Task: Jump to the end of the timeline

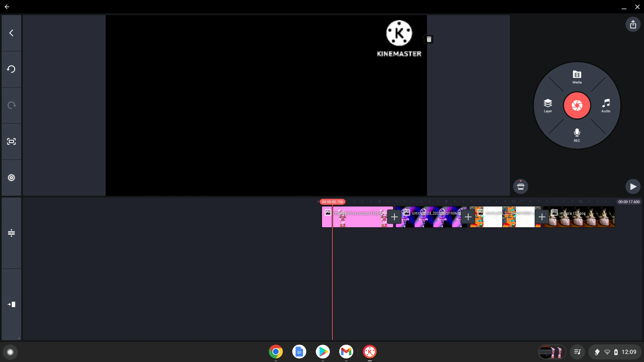Action: click(x=11, y=305)
